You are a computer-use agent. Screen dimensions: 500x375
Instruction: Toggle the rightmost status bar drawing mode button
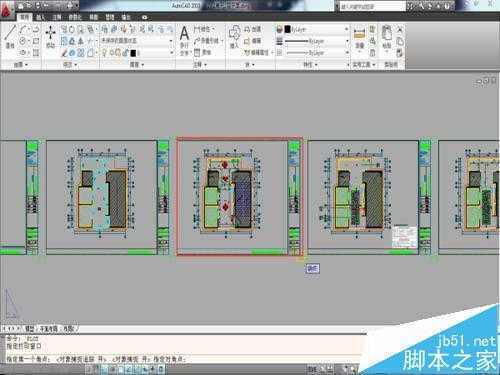point(161,369)
